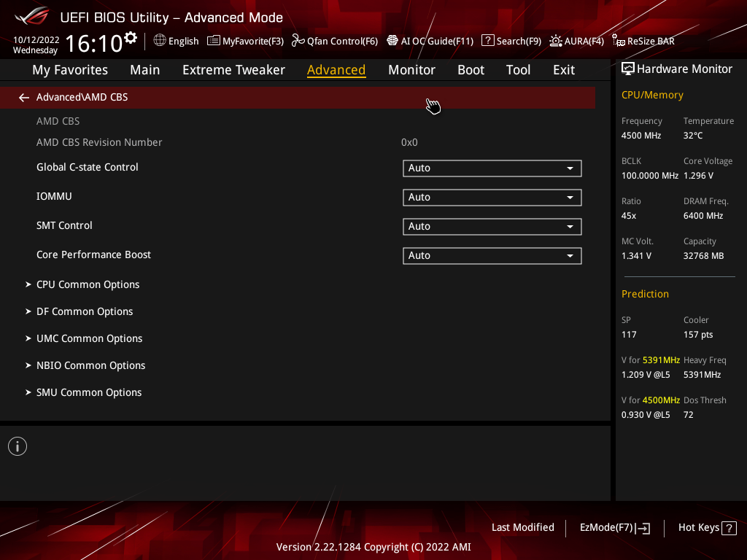Screen dimensions: 747x560
Task: Click the back arrow beside Advanced\AMD CBS
Action: [24, 98]
